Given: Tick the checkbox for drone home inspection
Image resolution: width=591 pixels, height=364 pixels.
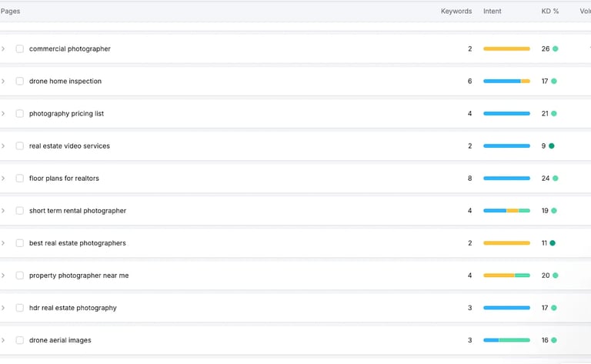Looking at the screenshot, I should (19, 81).
